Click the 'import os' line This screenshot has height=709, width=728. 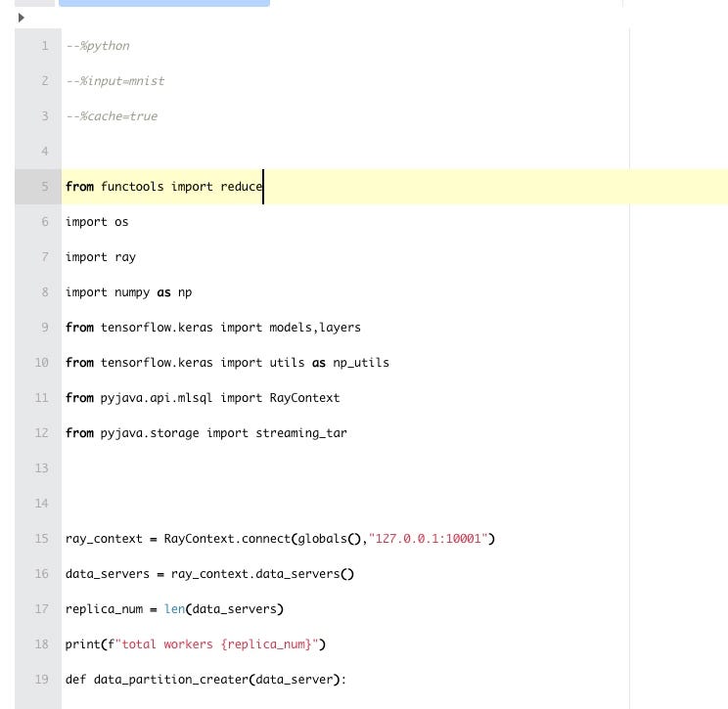pos(97,222)
